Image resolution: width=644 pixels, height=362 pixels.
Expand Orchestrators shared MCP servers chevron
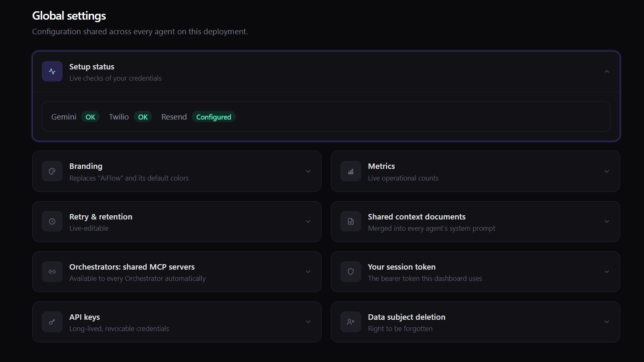[x=308, y=272]
